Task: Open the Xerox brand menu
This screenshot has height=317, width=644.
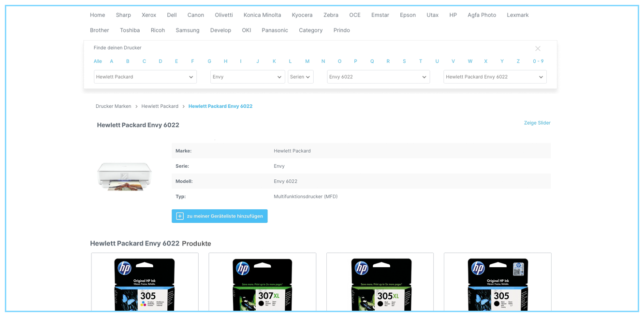Action: click(149, 15)
